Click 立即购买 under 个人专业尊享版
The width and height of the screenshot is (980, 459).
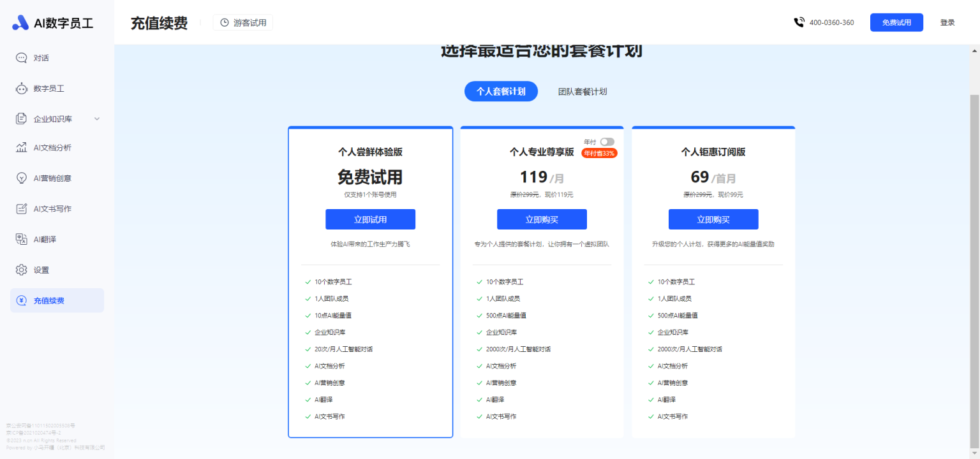click(542, 219)
